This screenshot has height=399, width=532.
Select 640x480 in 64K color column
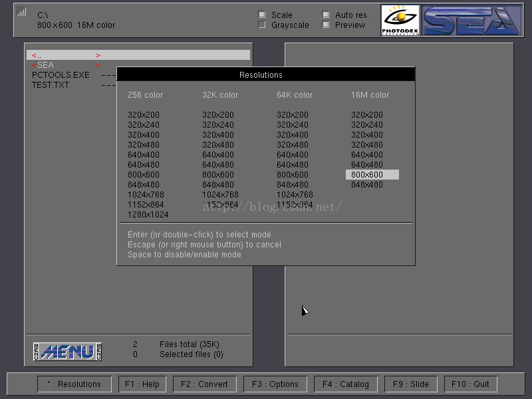click(x=293, y=164)
